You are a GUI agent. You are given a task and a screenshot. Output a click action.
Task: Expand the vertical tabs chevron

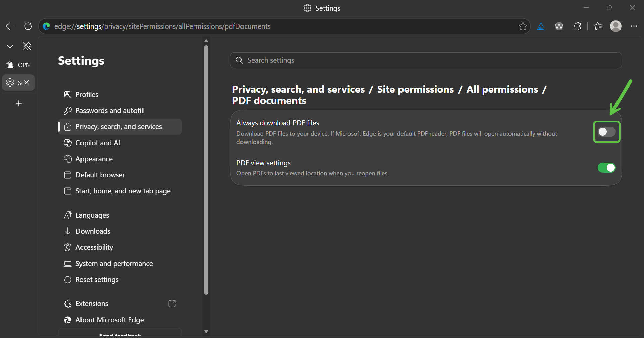tap(10, 46)
